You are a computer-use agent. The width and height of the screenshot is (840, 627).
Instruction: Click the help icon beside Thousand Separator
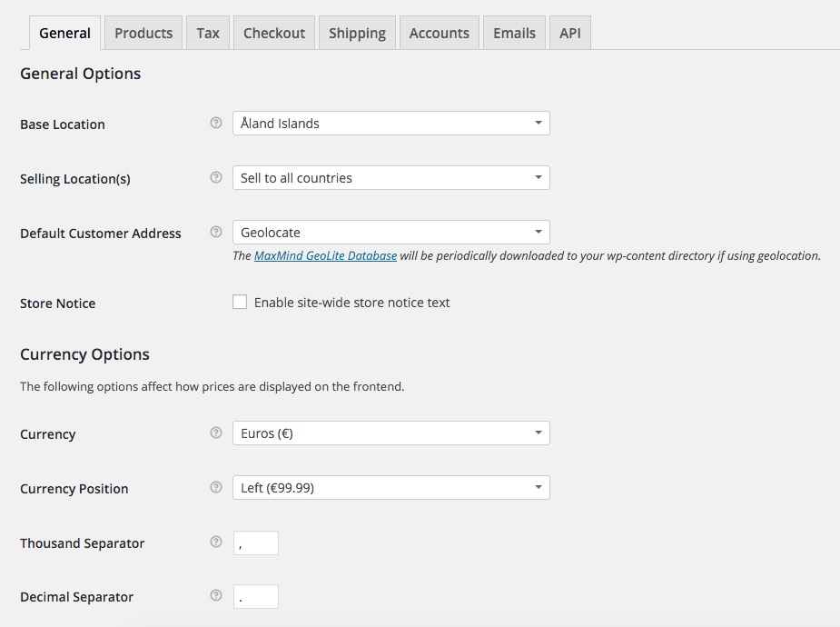pos(216,542)
